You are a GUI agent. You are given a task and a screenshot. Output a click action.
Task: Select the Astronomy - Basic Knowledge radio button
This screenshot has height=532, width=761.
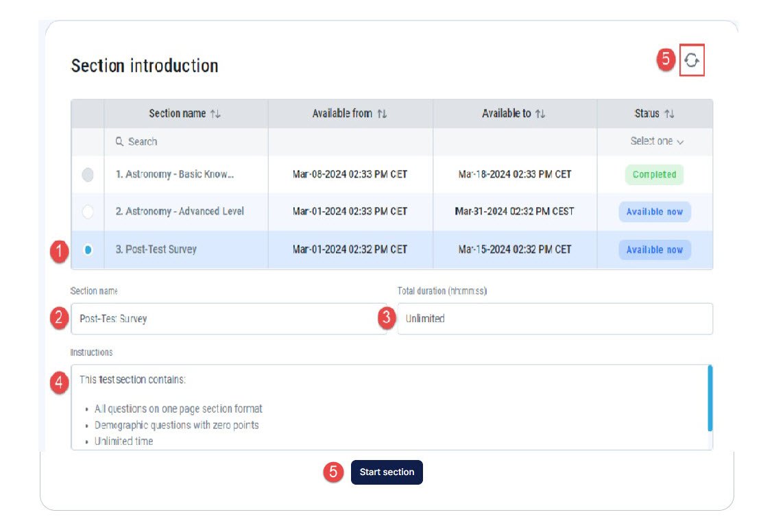point(88,175)
